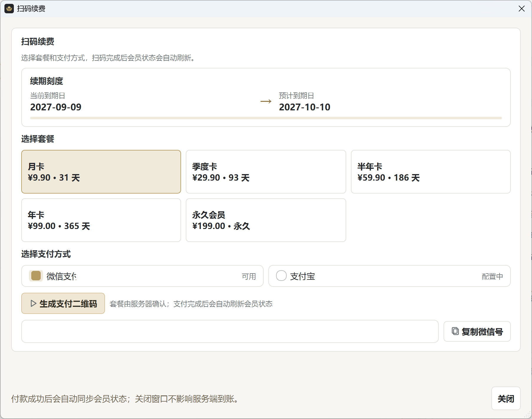Click the copy icon beside 复制微信号
Viewport: 532px width, 419px height.
455,331
